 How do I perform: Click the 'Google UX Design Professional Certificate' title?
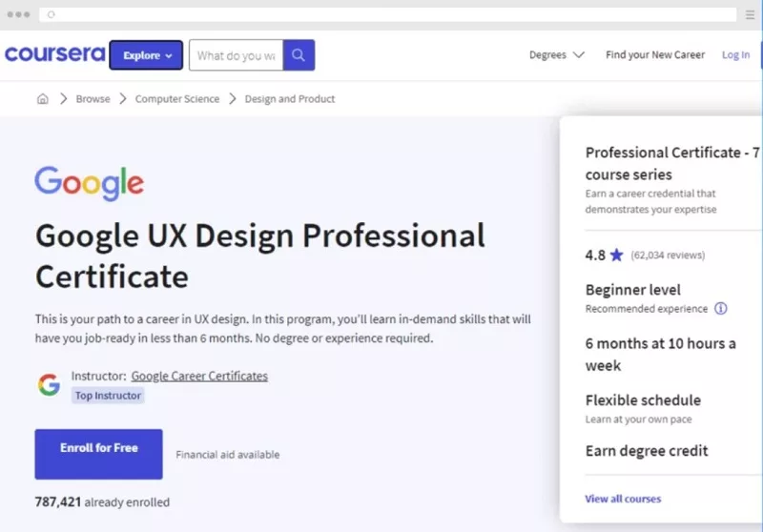[x=260, y=256]
